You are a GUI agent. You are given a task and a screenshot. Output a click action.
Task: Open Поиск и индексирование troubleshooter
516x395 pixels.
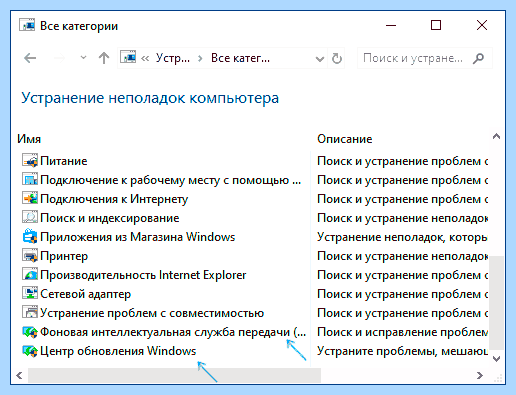click(x=110, y=218)
